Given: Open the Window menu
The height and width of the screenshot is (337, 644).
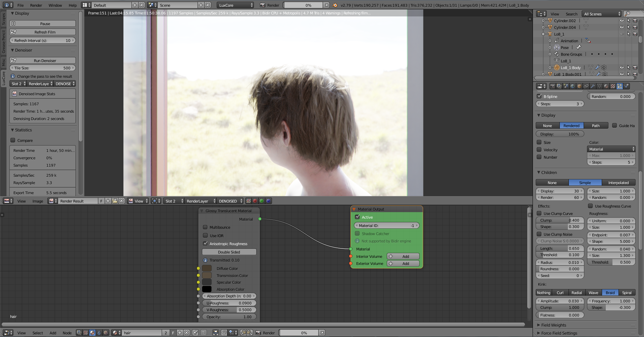Looking at the screenshot, I should click(55, 5).
